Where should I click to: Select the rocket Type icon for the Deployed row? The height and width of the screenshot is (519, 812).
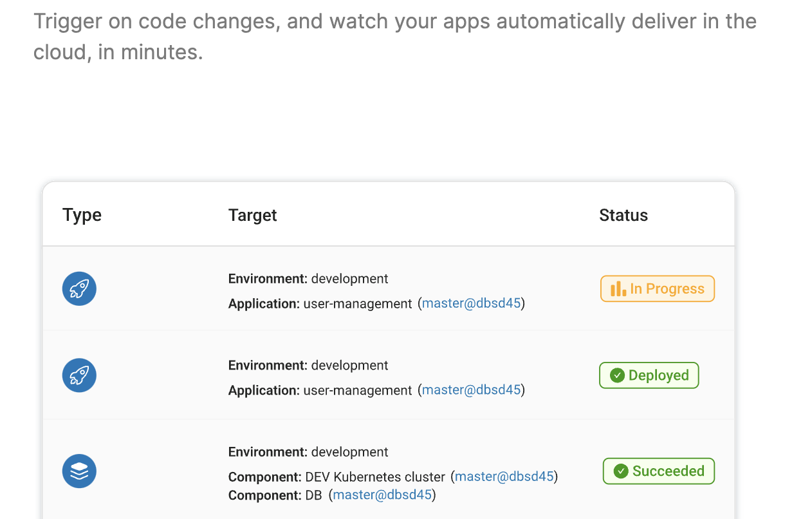tap(78, 375)
